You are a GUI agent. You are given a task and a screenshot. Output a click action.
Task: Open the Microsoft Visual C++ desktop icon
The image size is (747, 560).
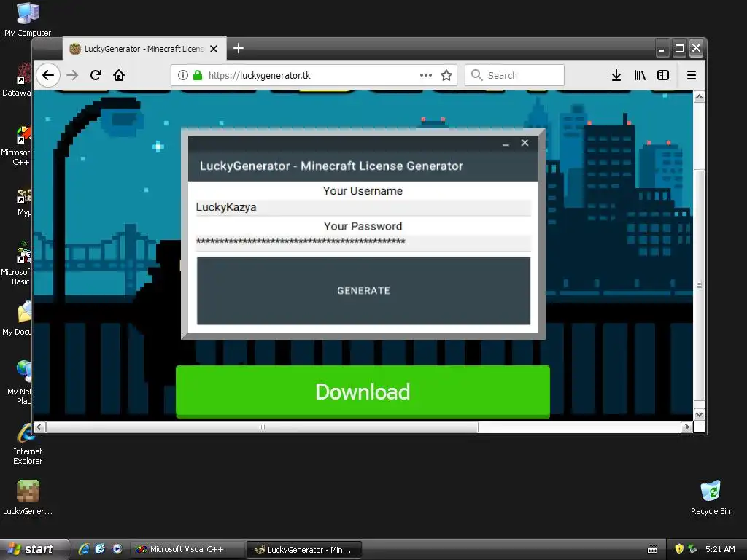point(18,145)
